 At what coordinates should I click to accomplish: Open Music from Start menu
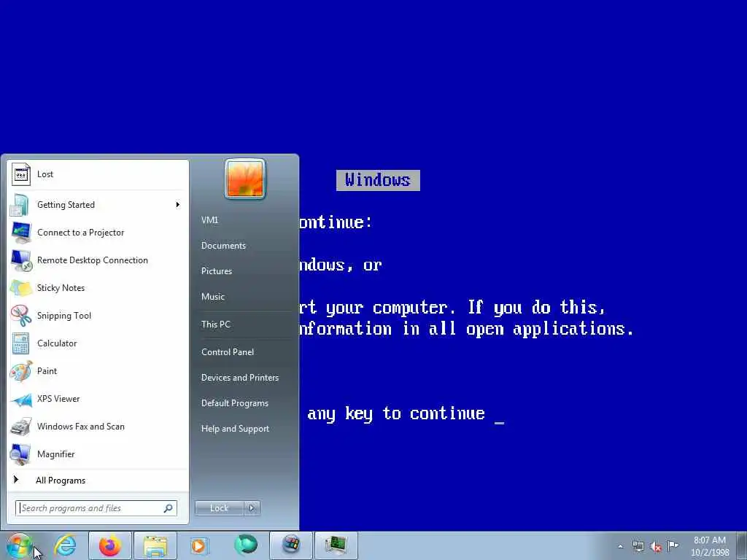212,297
